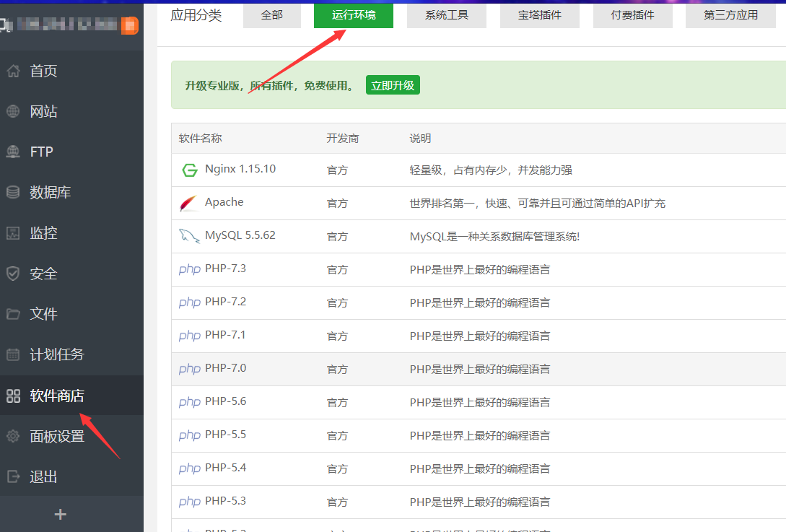The image size is (786, 532).
Task: Click the calendar icon beside 计划任务
Action: tap(13, 354)
